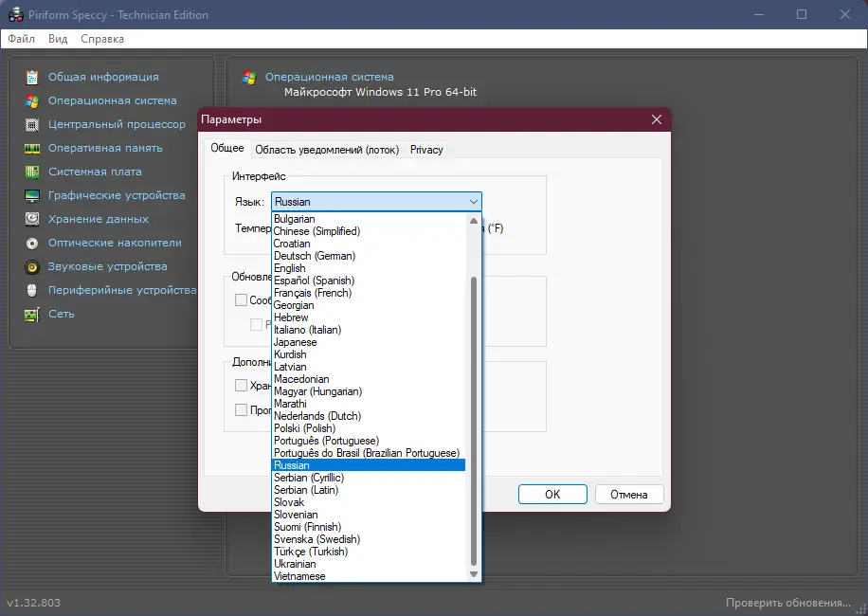This screenshot has width=868, height=616.
Task: Choose Croatian from the list
Action: 370,244
